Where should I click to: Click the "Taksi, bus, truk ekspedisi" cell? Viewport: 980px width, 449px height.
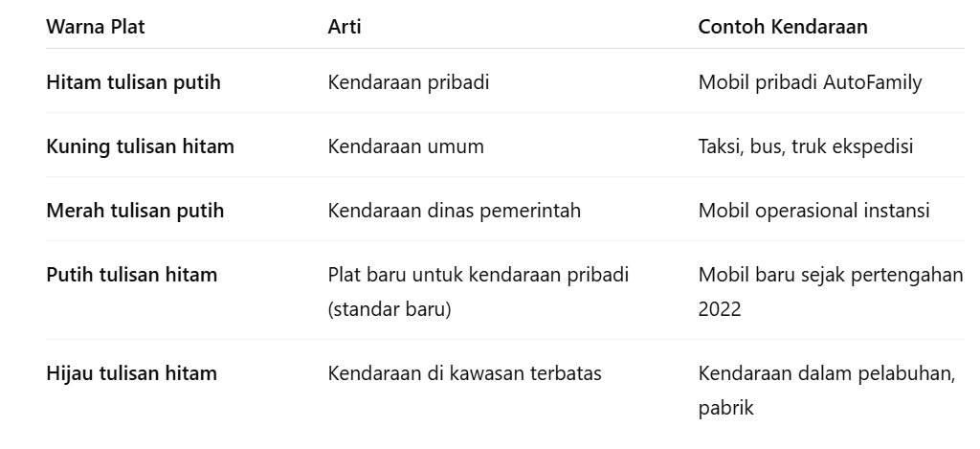[806, 146]
